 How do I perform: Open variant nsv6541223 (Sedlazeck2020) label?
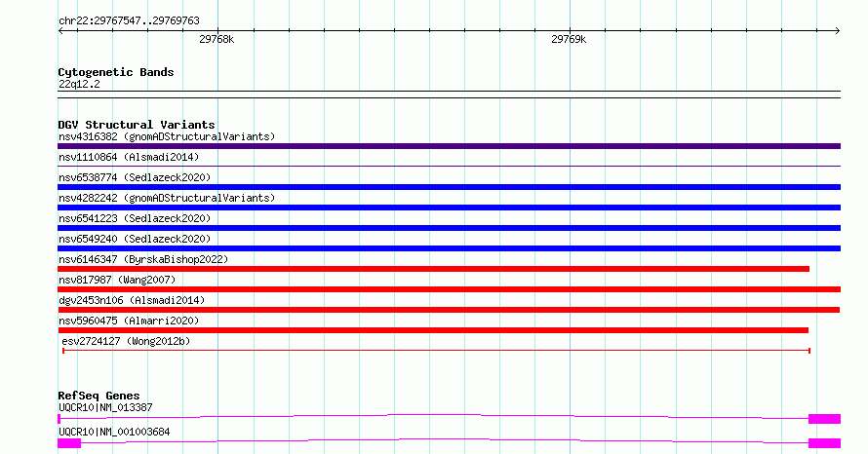(x=135, y=218)
